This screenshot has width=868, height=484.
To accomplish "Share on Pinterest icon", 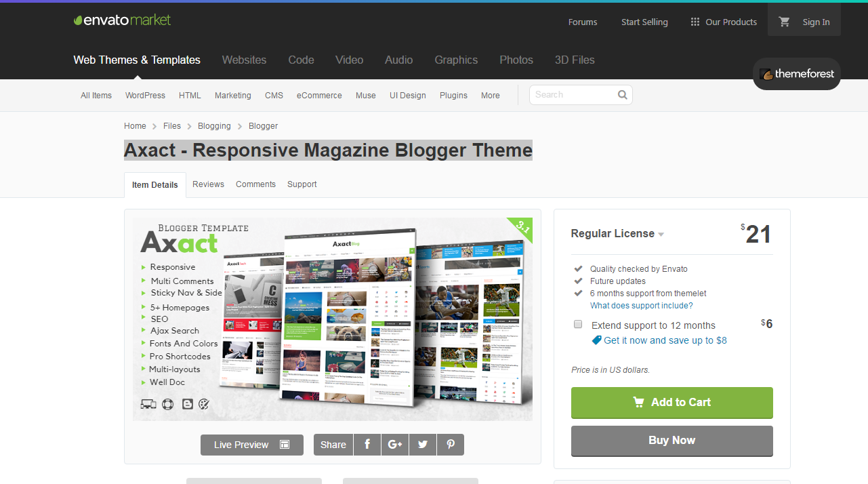I will tap(451, 445).
